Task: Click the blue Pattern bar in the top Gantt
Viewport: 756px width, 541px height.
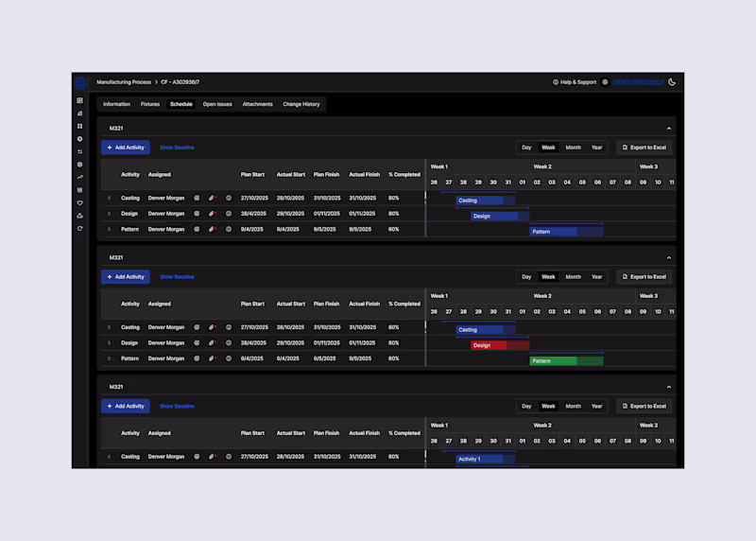Action: (x=566, y=232)
